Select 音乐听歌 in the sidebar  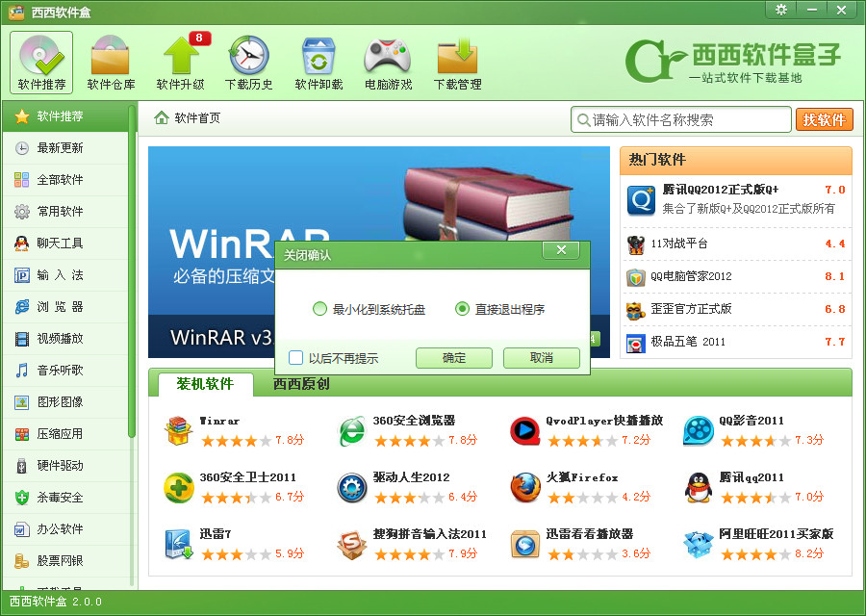[x=65, y=371]
